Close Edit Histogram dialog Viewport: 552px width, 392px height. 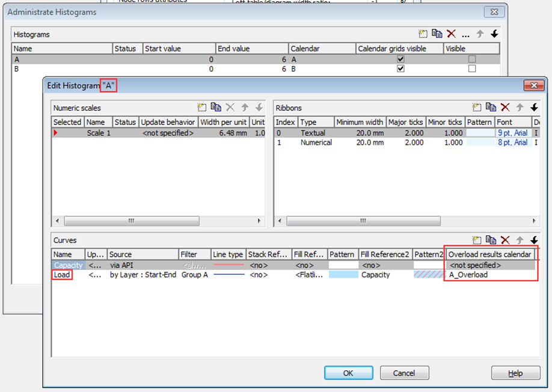(x=534, y=85)
